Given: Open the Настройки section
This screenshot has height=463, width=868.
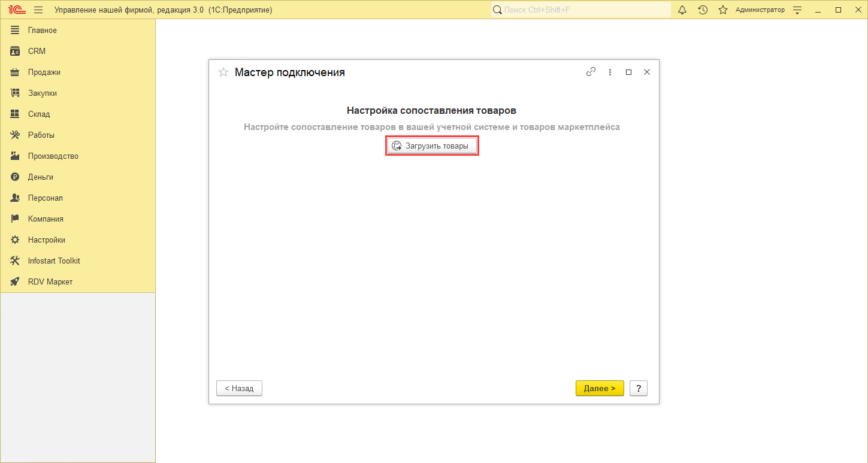Looking at the screenshot, I should [78, 240].
